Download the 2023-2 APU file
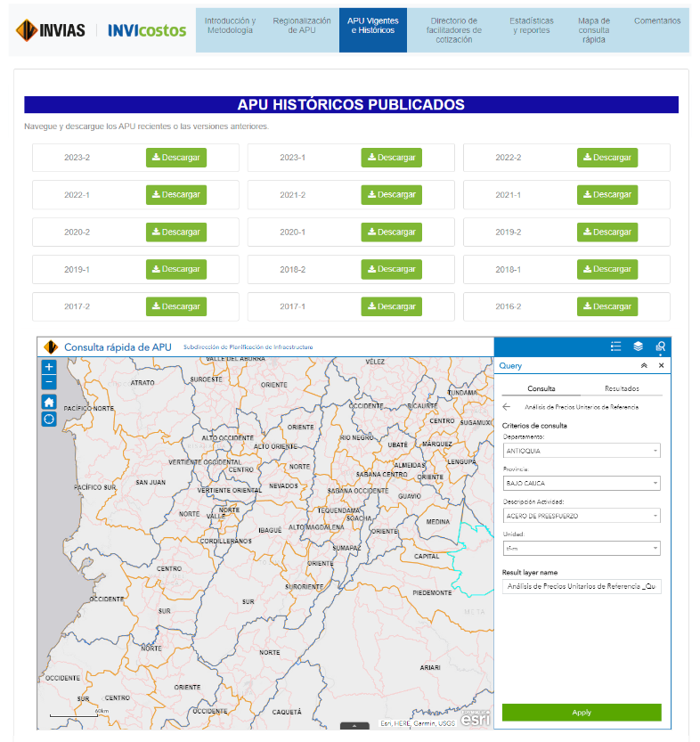The height and width of the screenshot is (742, 700). point(176,158)
